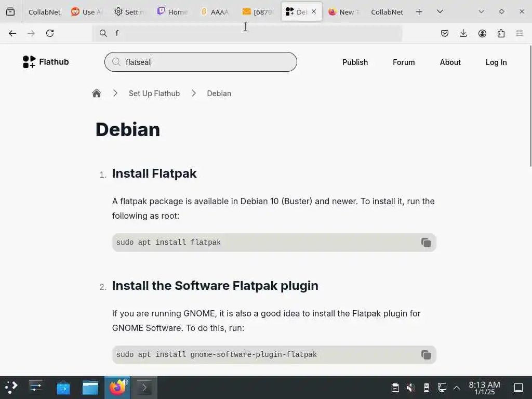532x399 pixels.
Task: Copy the gnome-software-plugin-flatpak command
Action: point(426,355)
